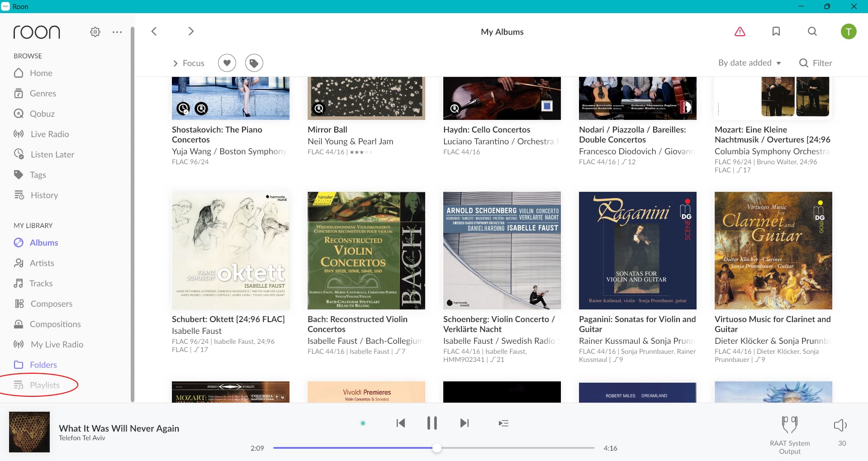Screen dimensions: 868x461
Task: Click Rainer Kussmaul & Sonja Prunnbauer artist
Action: point(637,341)
